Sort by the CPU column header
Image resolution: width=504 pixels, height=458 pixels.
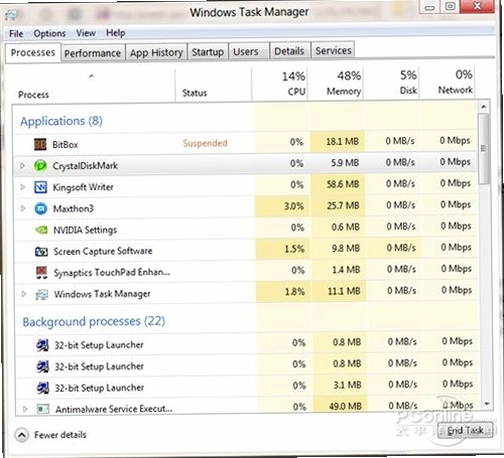pyautogui.click(x=281, y=84)
